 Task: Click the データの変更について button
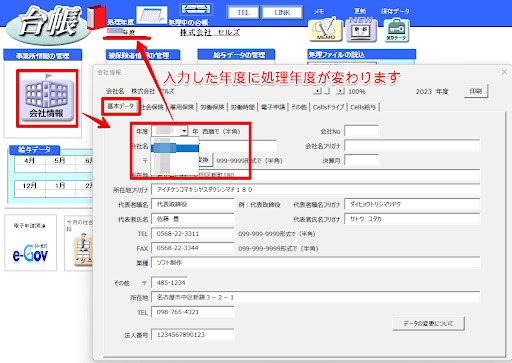pyautogui.click(x=428, y=323)
